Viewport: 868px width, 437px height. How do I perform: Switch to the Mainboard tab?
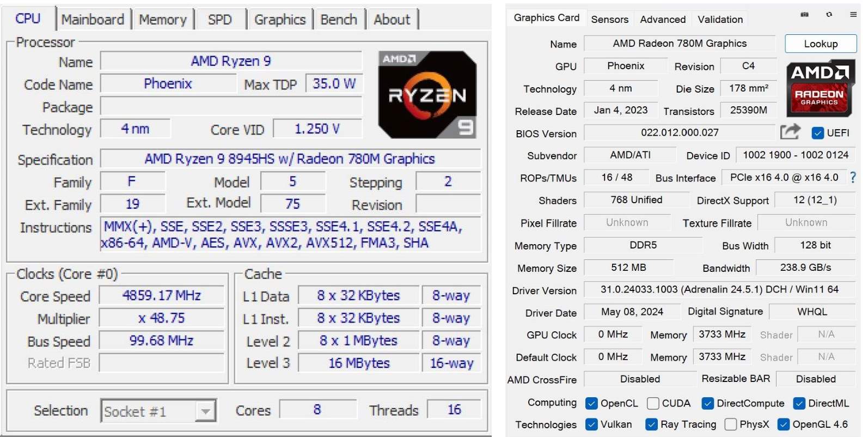[x=93, y=20]
